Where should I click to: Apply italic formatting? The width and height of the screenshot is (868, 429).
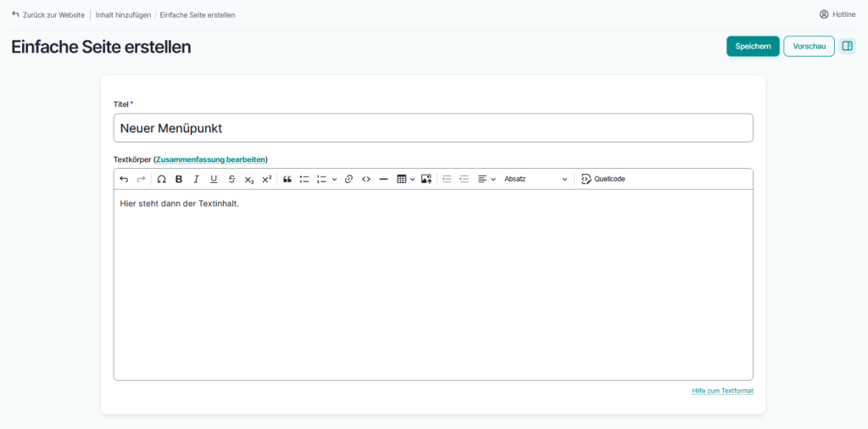coord(196,179)
